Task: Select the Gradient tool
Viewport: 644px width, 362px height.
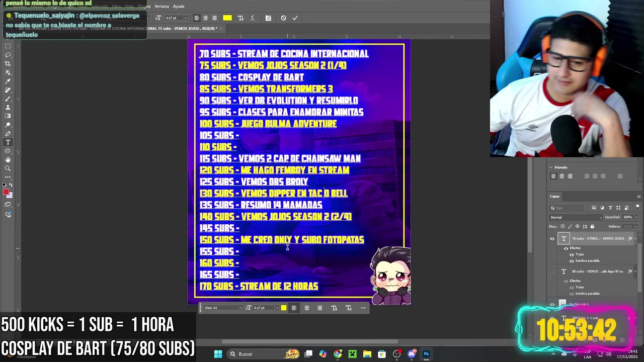Action: 8,116
